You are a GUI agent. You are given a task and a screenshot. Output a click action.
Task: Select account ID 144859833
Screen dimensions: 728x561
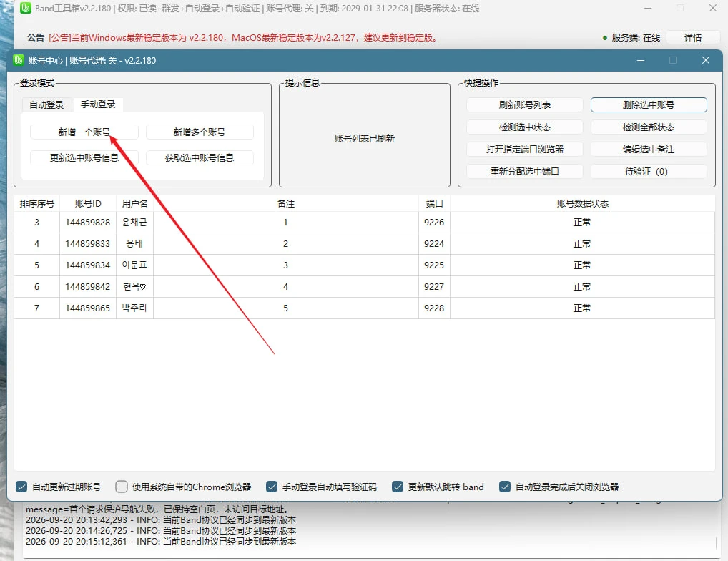(88, 244)
